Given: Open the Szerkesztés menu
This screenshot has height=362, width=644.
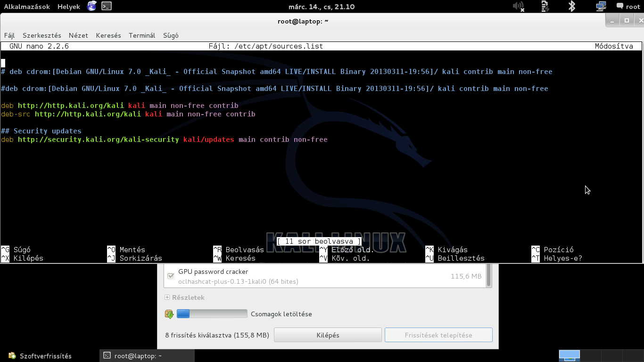Looking at the screenshot, I should pos(42,35).
